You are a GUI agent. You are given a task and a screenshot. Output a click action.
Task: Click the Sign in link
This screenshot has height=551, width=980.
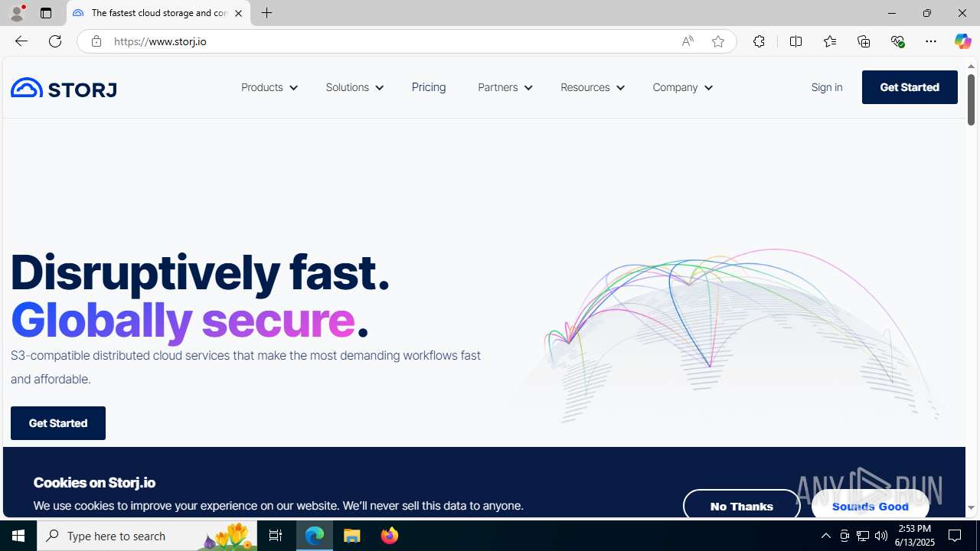[827, 87]
